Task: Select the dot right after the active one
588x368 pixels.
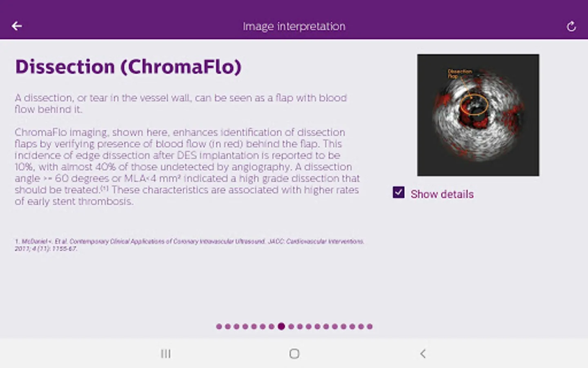Action: click(x=291, y=326)
